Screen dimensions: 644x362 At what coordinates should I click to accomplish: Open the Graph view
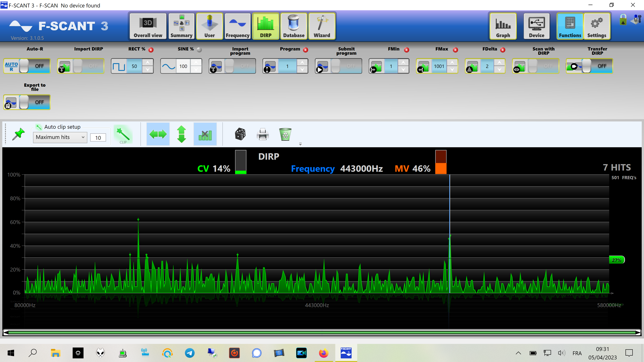tap(503, 26)
